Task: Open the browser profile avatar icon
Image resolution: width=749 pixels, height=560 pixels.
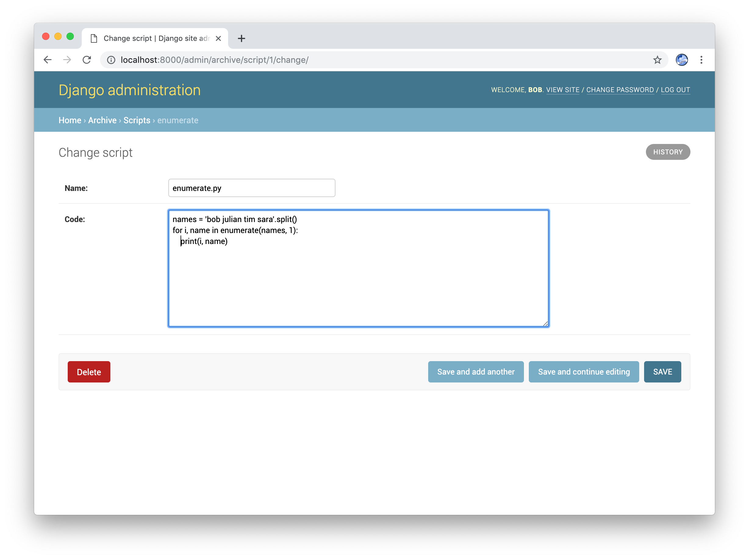Action: pyautogui.click(x=682, y=59)
